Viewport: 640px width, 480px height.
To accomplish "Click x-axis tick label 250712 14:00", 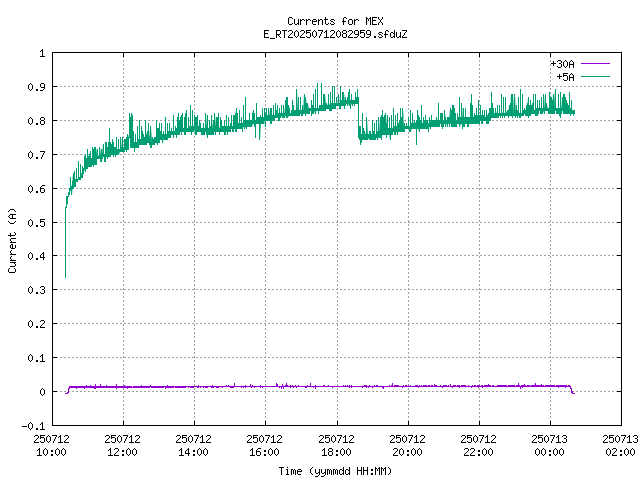I will coord(193,445).
